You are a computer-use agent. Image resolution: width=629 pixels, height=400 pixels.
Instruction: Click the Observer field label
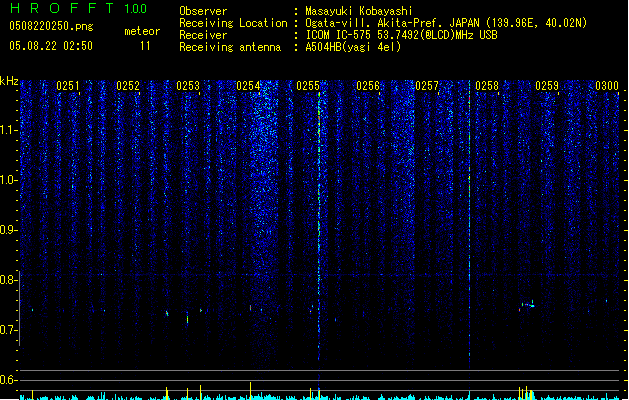pos(203,11)
